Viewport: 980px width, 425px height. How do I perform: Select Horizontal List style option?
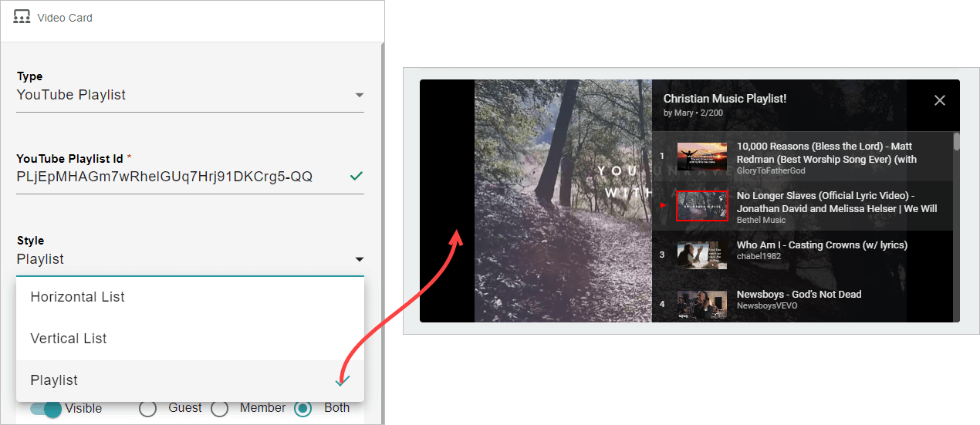click(190, 297)
